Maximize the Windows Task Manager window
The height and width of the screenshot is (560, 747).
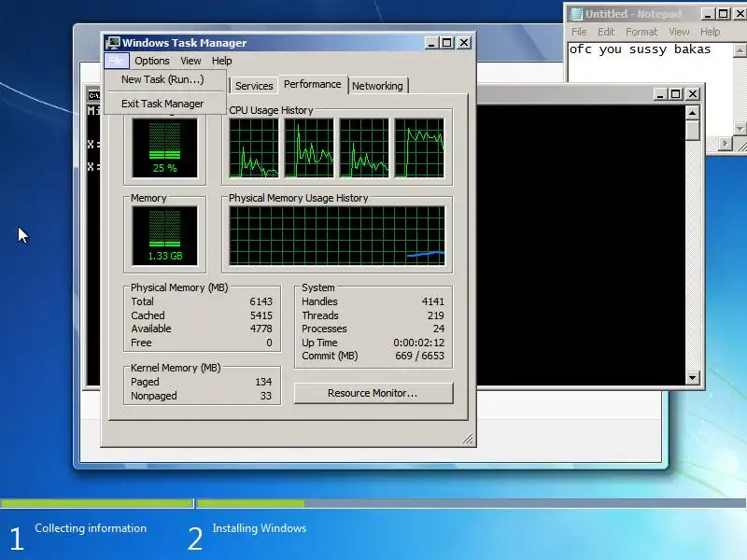tap(447, 43)
